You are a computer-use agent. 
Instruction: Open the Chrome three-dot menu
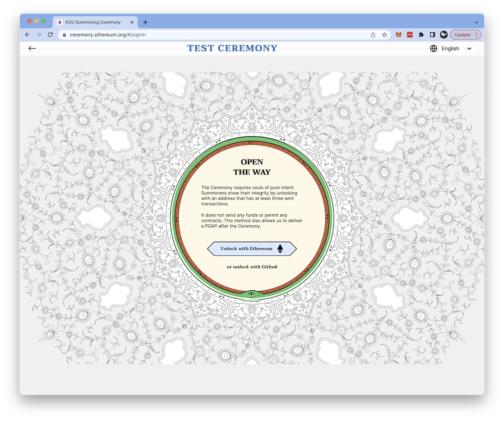[x=476, y=34]
